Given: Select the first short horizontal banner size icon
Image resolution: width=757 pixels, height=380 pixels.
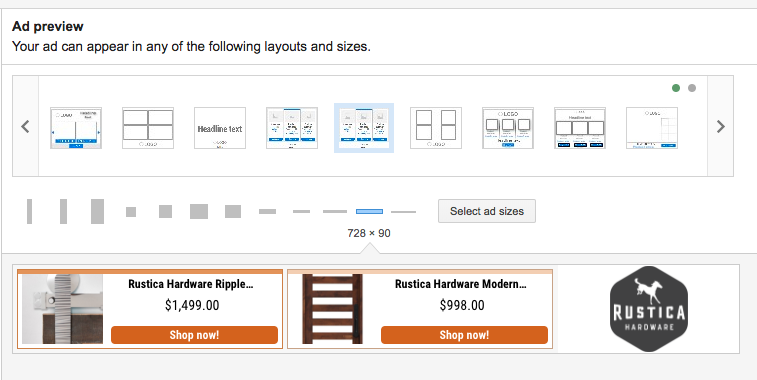Looking at the screenshot, I should pyautogui.click(x=267, y=211).
